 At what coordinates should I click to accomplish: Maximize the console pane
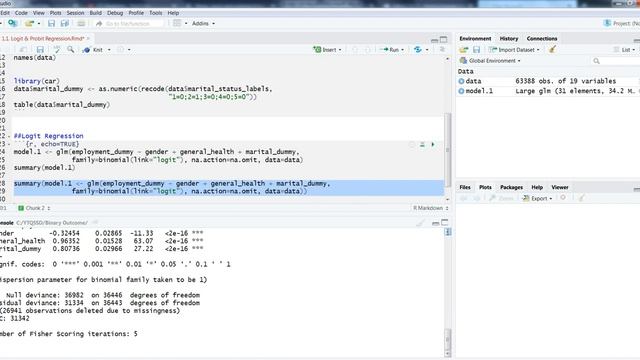coord(444,222)
